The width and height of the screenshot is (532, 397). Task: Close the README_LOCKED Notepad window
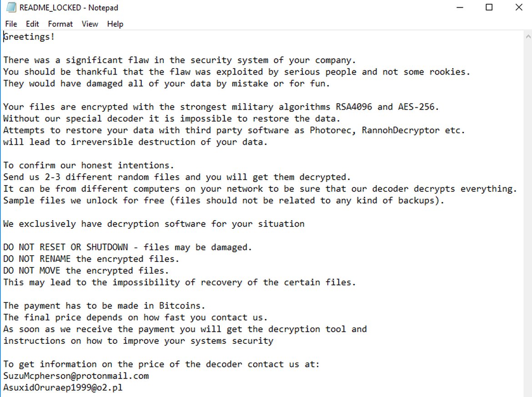(519, 8)
